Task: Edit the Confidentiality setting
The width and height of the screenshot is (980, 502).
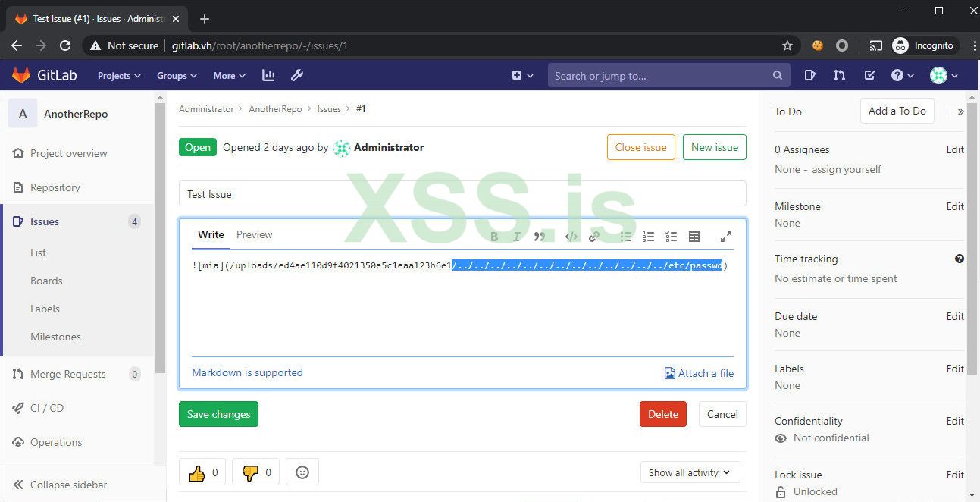Action: 955,421
